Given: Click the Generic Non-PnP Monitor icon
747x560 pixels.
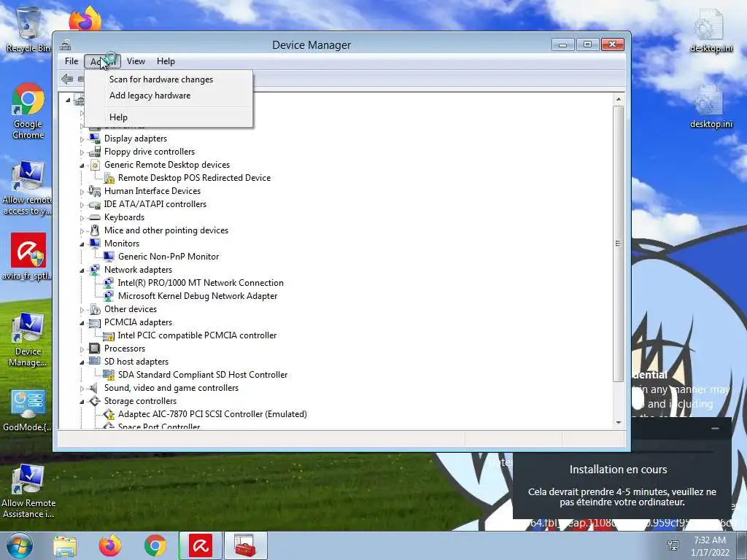Looking at the screenshot, I should [x=109, y=257].
